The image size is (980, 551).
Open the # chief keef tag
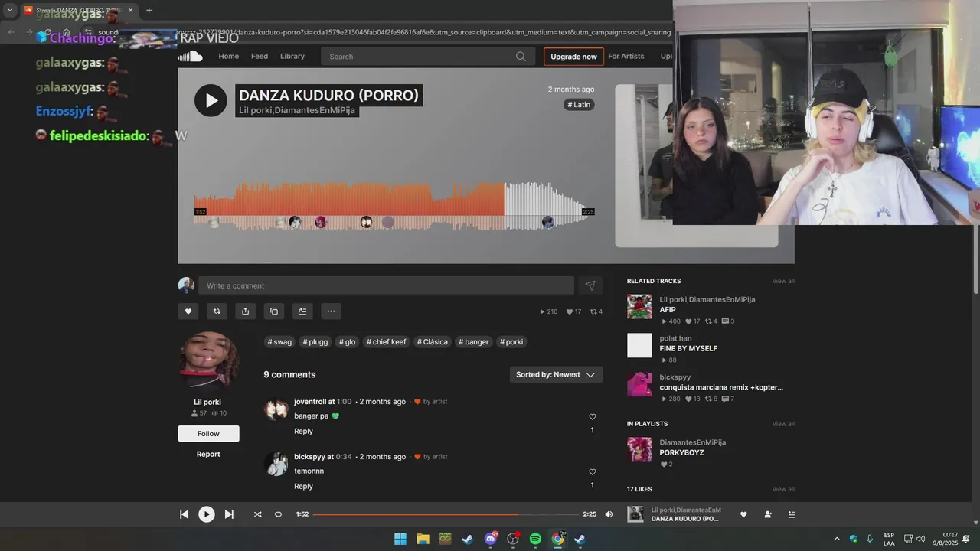coord(386,342)
